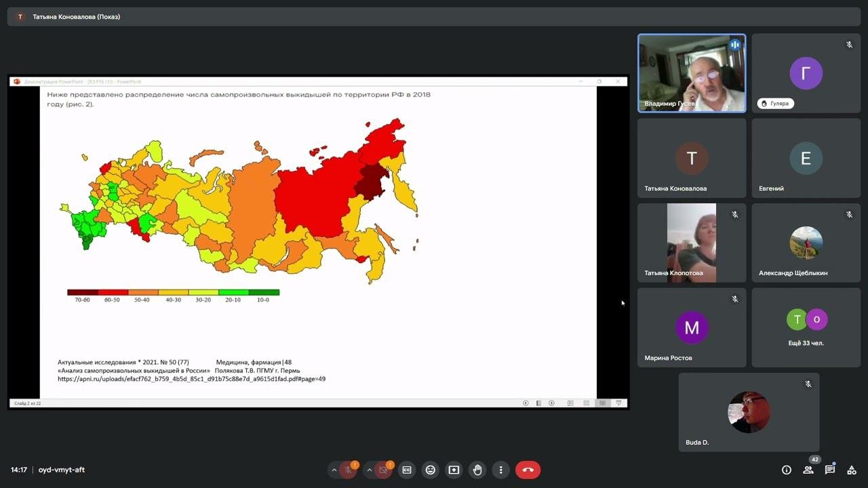The image size is (868, 488).
Task: Select Татьяна Клопотова's video tile
Action: 691,243
